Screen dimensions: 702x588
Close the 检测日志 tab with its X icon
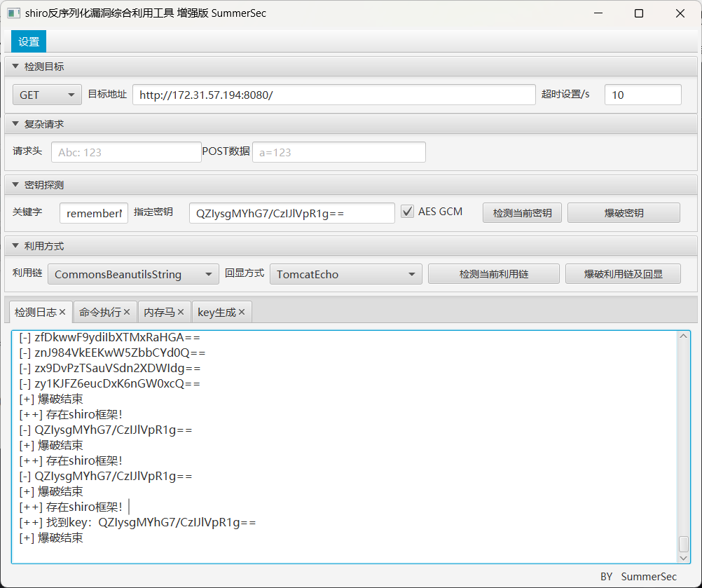point(62,311)
